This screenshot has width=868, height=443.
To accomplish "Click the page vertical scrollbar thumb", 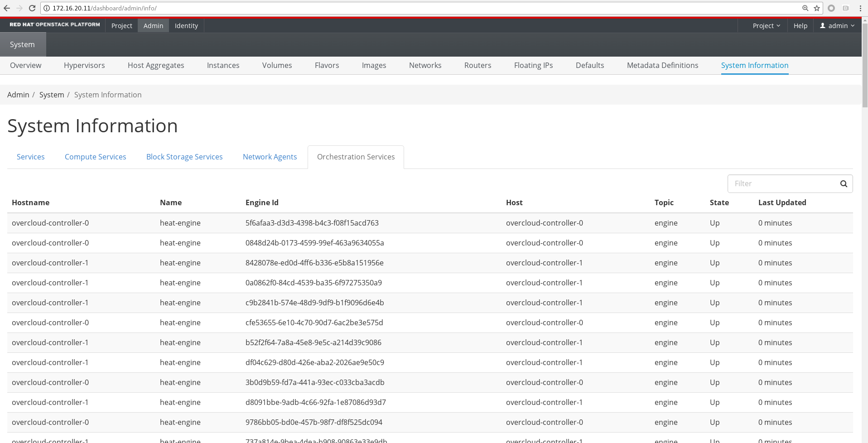I will tap(865, 65).
